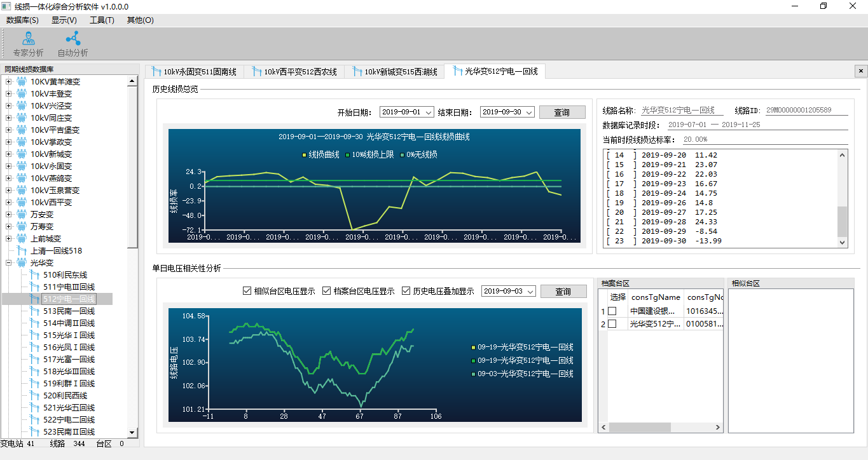
Task: Click the substation icon beside 10kV玉泉营变
Action: (x=22, y=190)
